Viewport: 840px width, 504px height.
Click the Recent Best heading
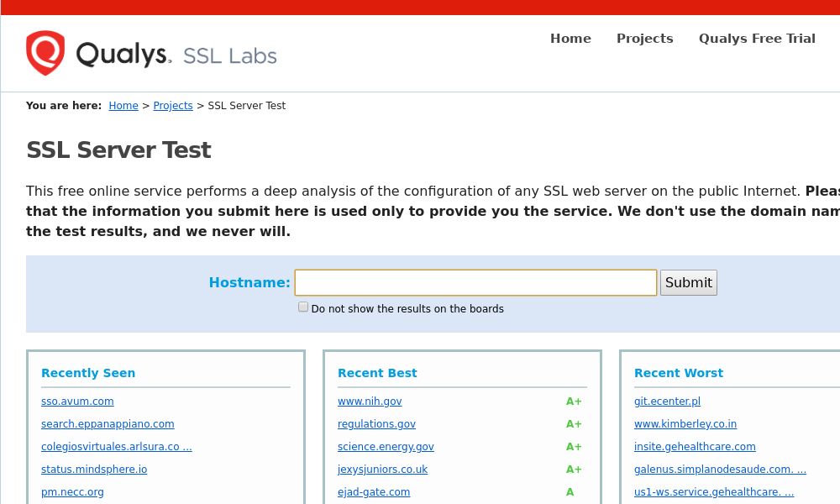[x=377, y=373]
